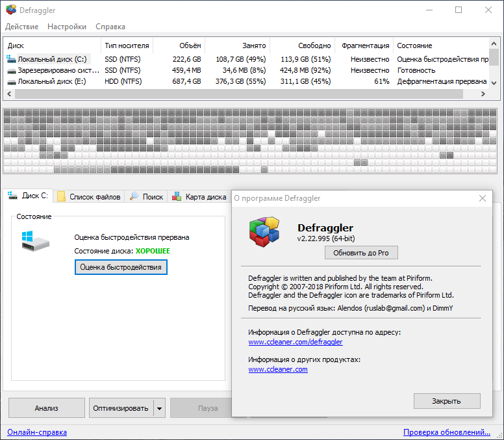This screenshot has height=440, width=504.
Task: Click the Обновить до Pro button
Action: (361, 253)
